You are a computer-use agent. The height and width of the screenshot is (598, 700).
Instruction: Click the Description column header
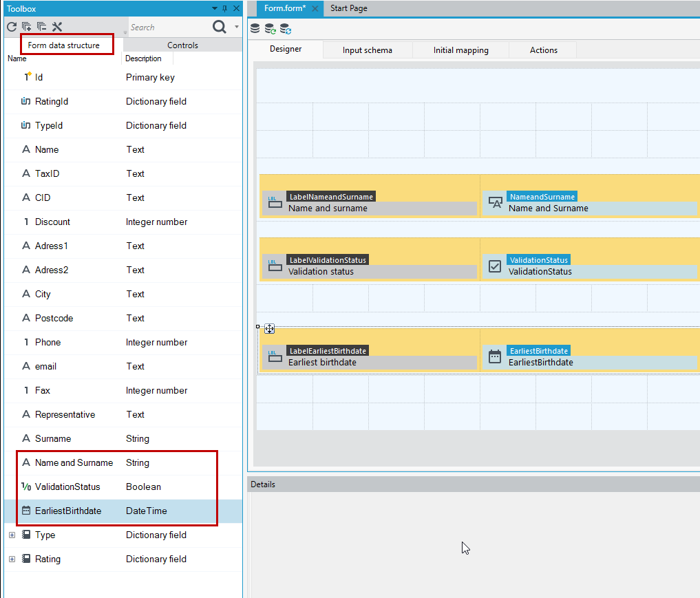point(143,58)
